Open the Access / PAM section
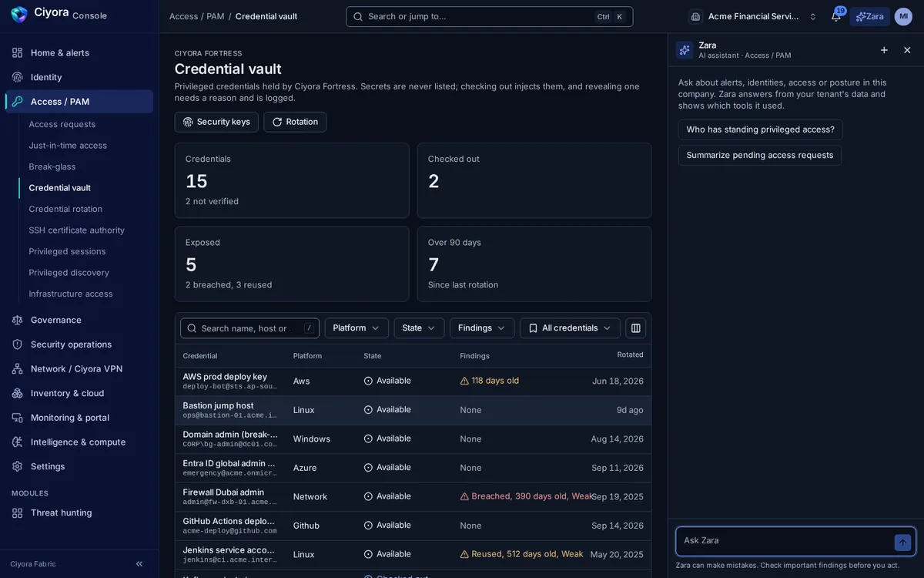The width and height of the screenshot is (924, 578). tap(79, 102)
